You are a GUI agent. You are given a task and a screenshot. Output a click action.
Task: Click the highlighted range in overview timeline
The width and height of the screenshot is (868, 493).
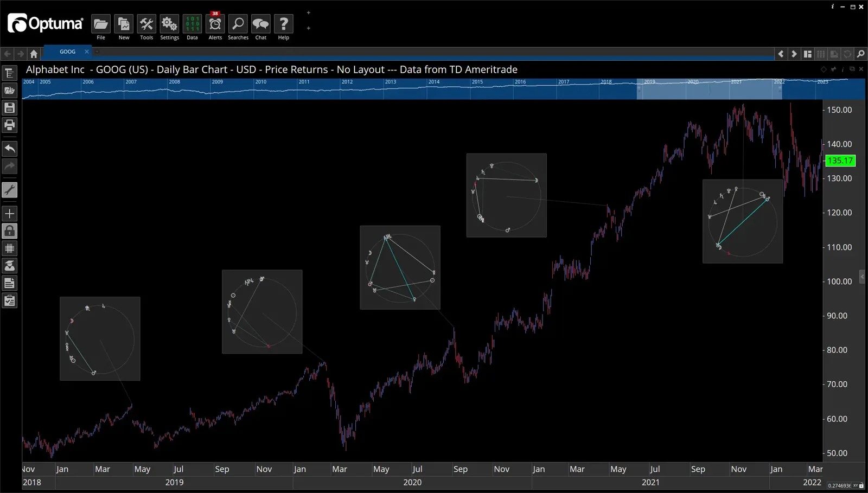(x=709, y=89)
